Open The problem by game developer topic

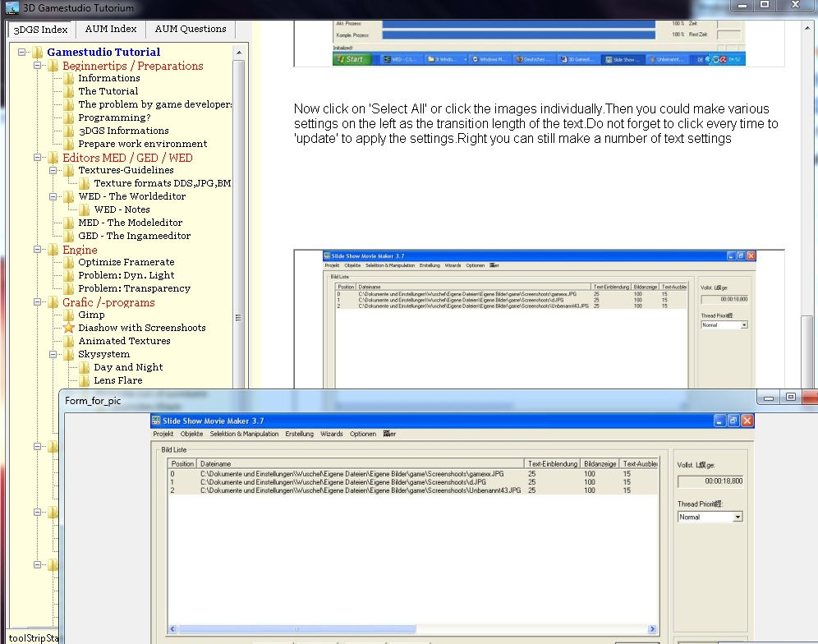pos(154,104)
